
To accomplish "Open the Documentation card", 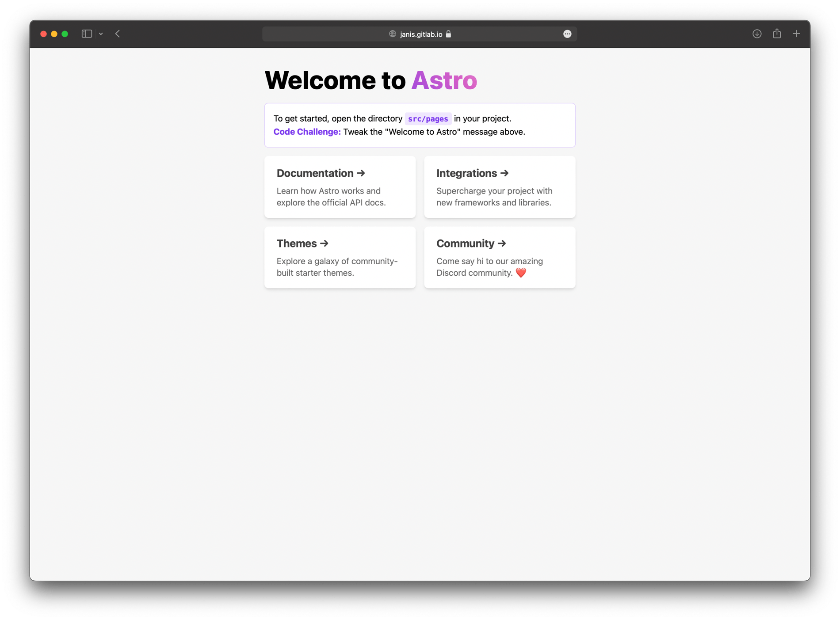I will point(340,187).
